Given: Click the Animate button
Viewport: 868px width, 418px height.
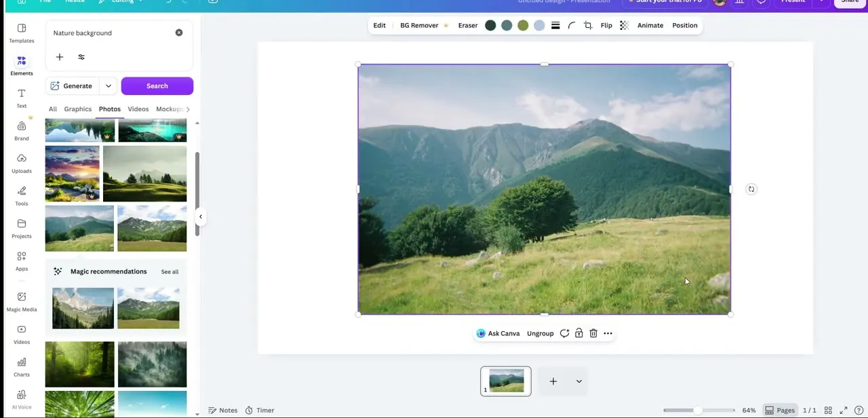Looking at the screenshot, I should [650, 26].
